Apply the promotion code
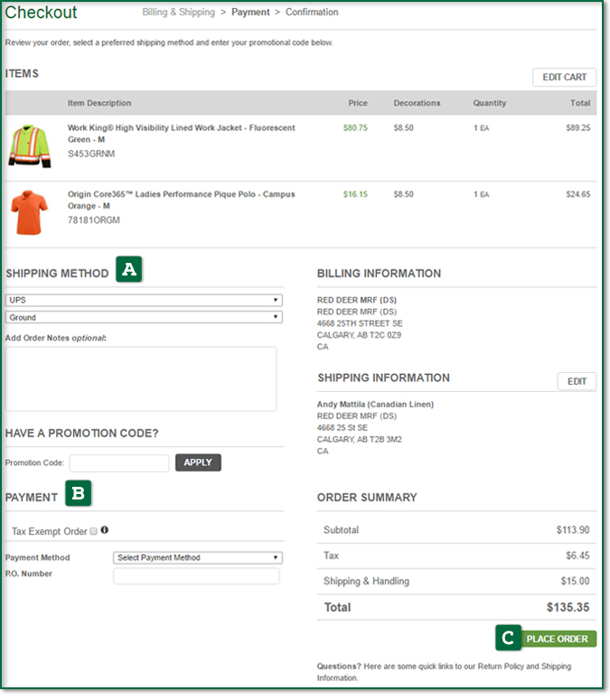This screenshot has height=700, width=610. pos(198,462)
